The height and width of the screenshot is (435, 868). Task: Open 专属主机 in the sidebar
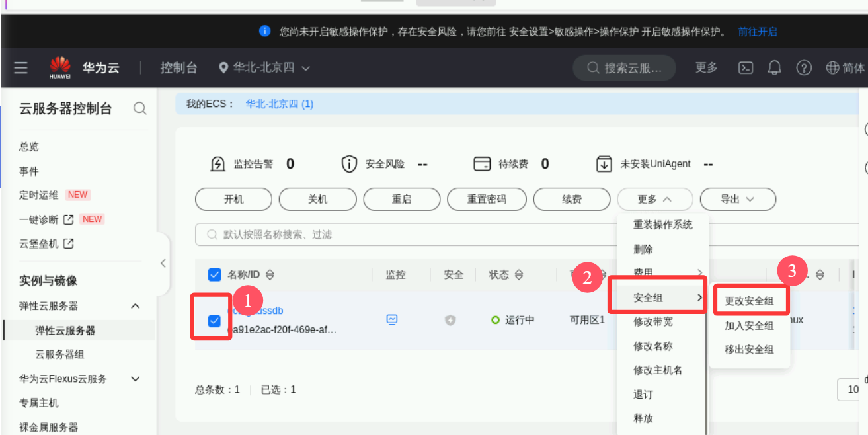[39, 403]
